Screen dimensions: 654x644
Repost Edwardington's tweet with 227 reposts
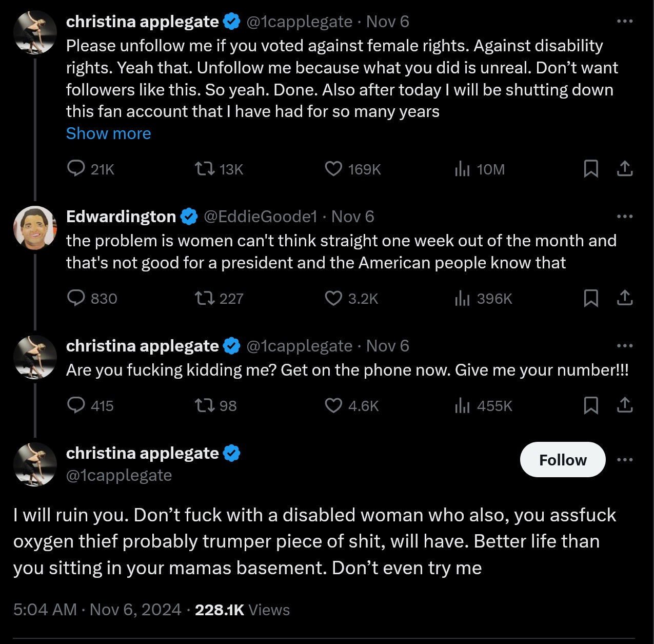(205, 298)
